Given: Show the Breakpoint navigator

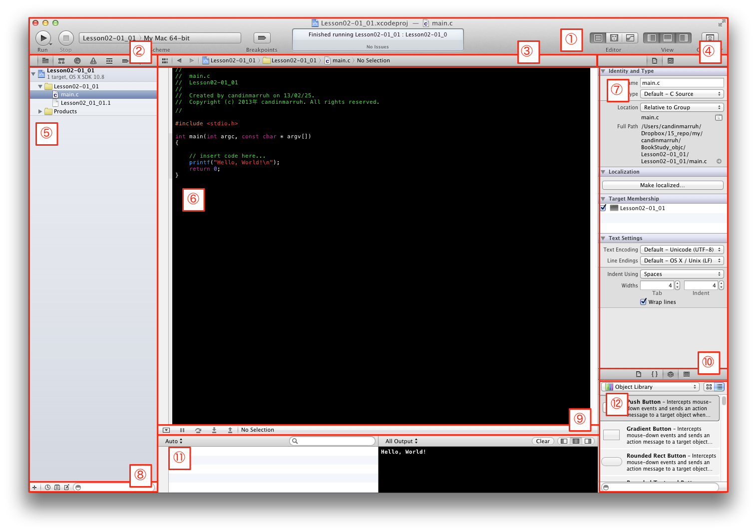Looking at the screenshot, I should [125, 61].
